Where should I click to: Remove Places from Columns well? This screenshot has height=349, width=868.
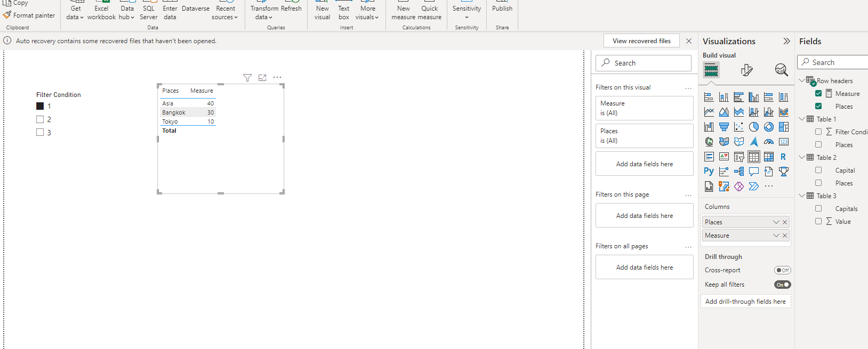(x=785, y=222)
